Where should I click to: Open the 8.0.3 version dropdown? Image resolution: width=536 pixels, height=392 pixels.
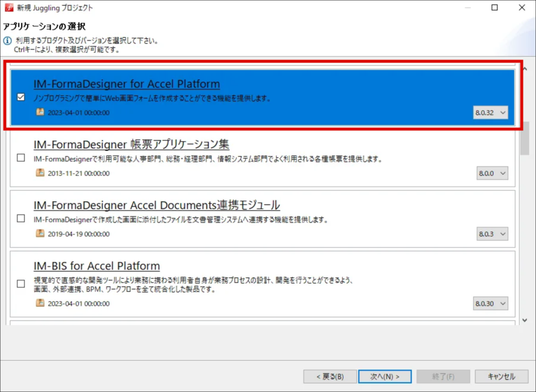click(493, 234)
